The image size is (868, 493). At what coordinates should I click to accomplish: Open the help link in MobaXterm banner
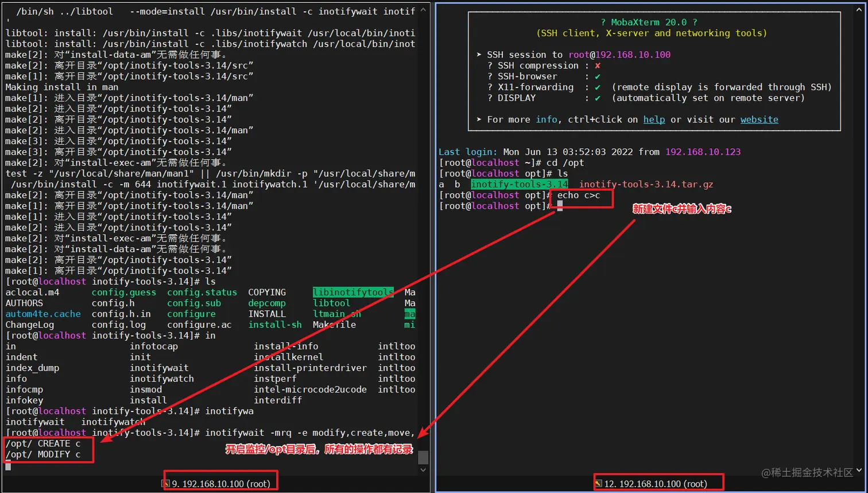coord(654,120)
